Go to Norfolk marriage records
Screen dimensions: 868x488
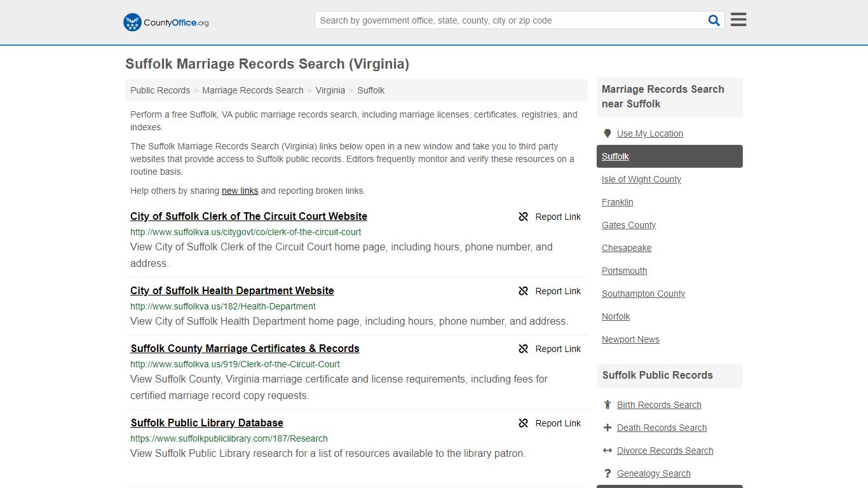point(616,316)
